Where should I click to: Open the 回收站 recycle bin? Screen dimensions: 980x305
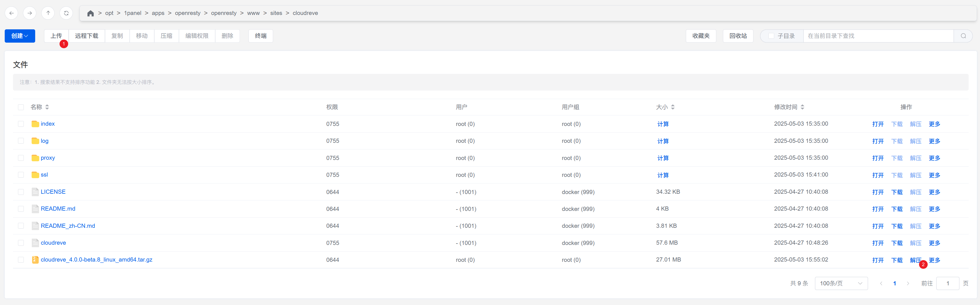[738, 36]
